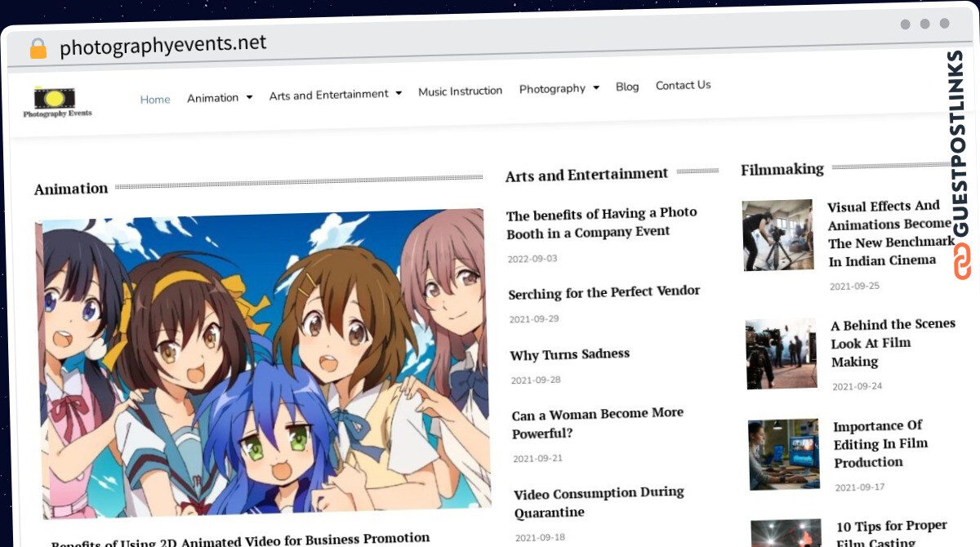Expand the Animation menu dropdown arrow
Image resolution: width=980 pixels, height=547 pixels.
249,98
